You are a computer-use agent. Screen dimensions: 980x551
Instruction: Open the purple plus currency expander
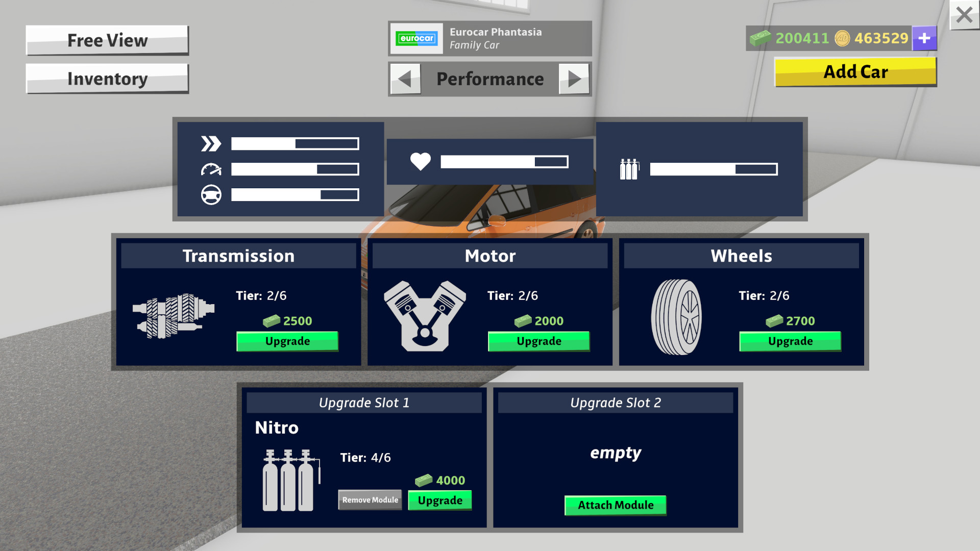(x=924, y=38)
